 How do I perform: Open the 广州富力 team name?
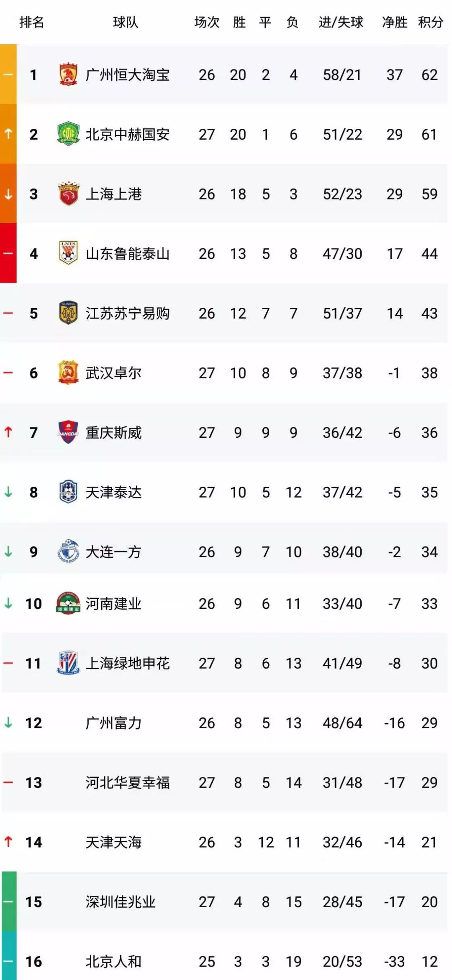point(113,723)
